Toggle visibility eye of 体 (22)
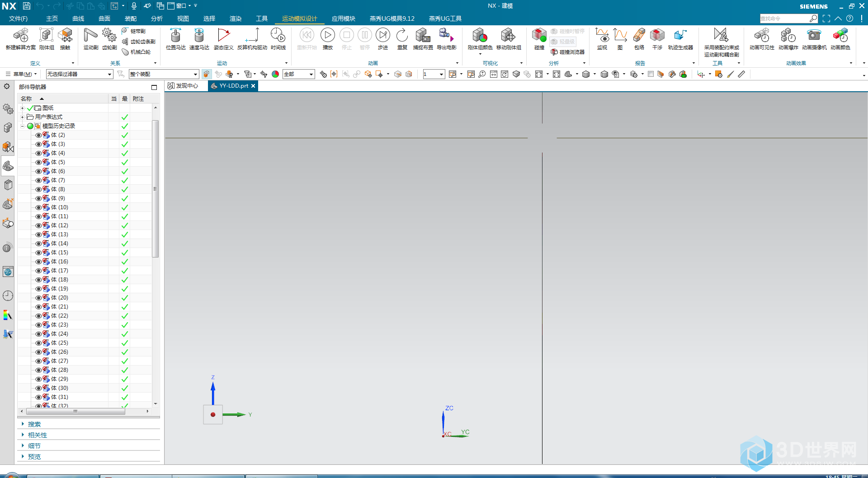Screen dimensions: 868x478 coord(38,316)
